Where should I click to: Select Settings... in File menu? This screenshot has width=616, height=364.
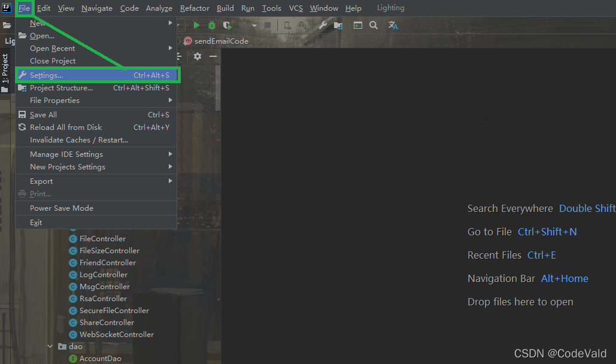click(x=98, y=75)
